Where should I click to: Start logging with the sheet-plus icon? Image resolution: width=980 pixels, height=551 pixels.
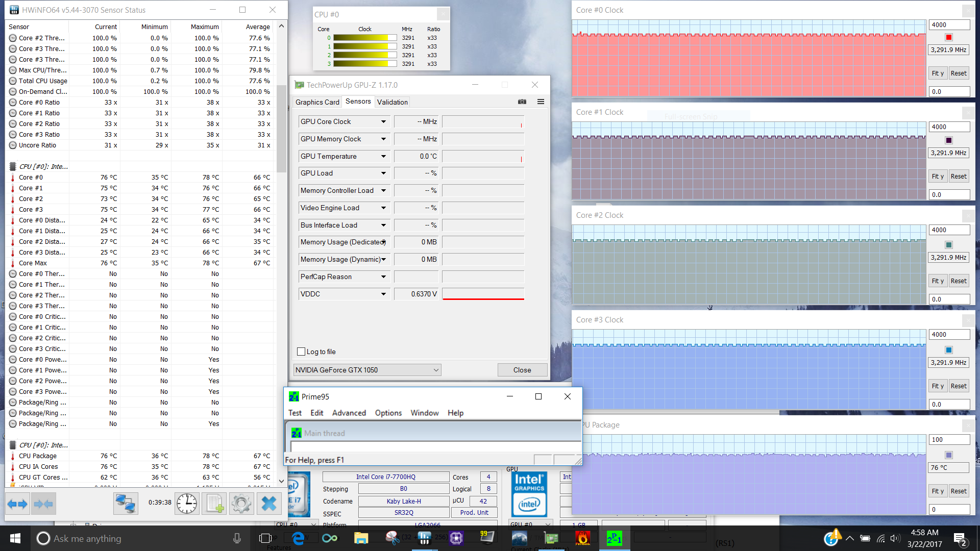click(x=214, y=504)
